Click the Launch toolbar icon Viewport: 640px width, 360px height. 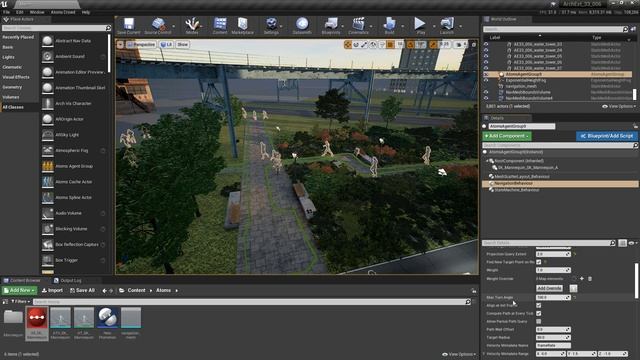point(447,26)
